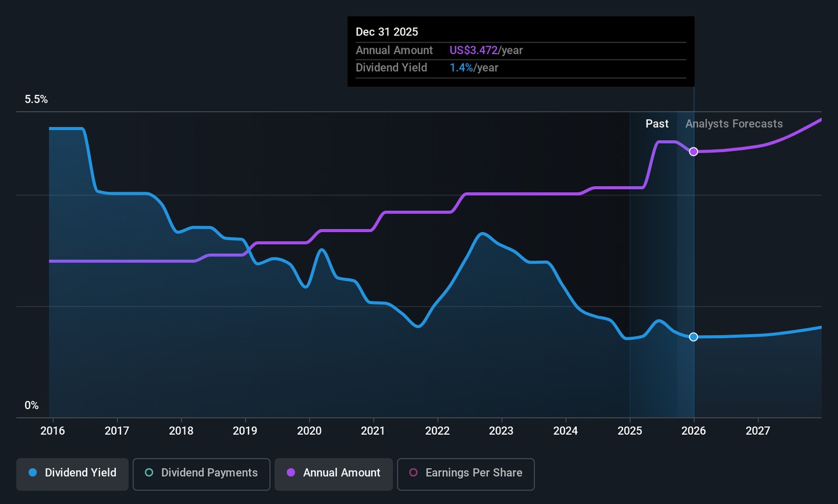Select the 2023 label on the timeline axis

point(501,431)
